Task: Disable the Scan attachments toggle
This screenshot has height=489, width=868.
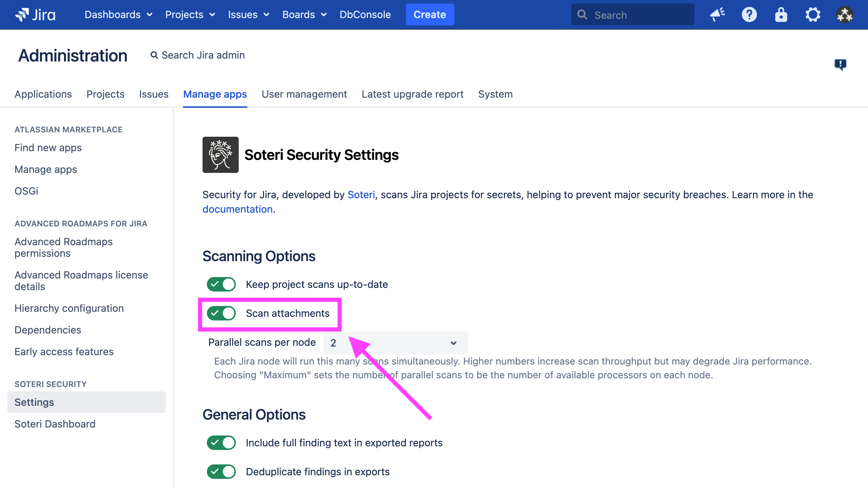Action: pyautogui.click(x=221, y=313)
